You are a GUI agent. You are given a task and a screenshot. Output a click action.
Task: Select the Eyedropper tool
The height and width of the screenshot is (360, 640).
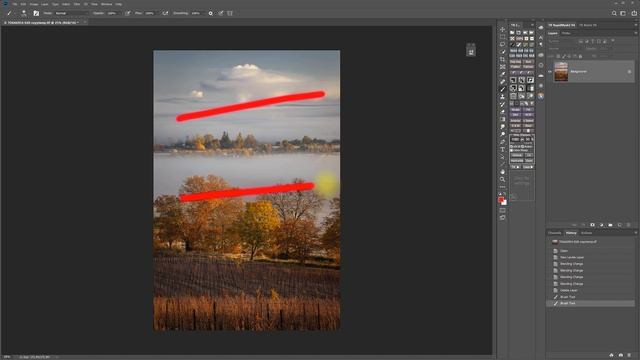click(502, 74)
